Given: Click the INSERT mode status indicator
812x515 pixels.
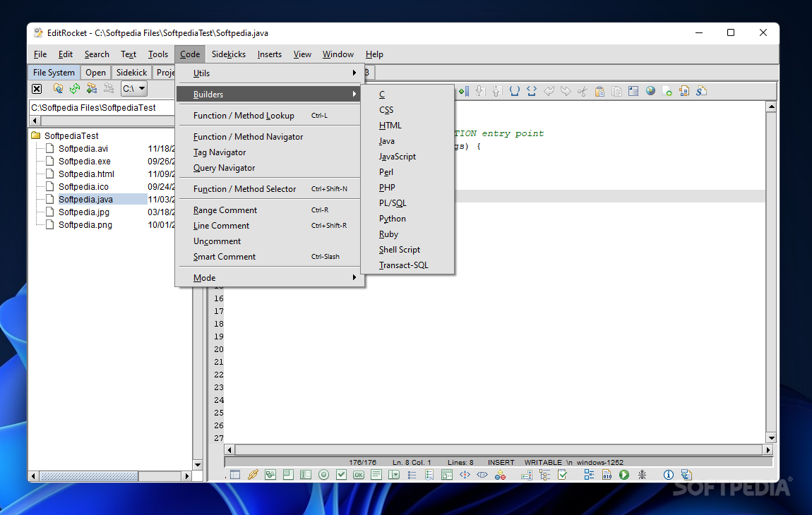Looking at the screenshot, I should click(x=501, y=462).
